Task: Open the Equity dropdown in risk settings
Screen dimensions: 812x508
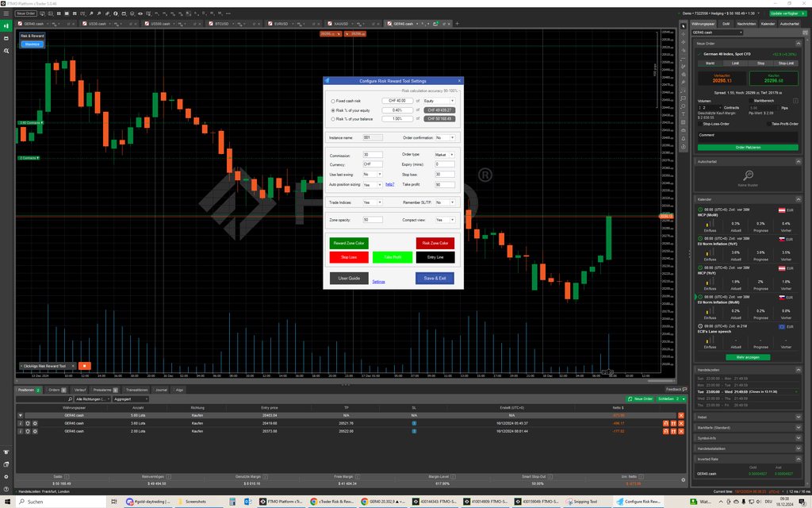Action: tap(439, 101)
